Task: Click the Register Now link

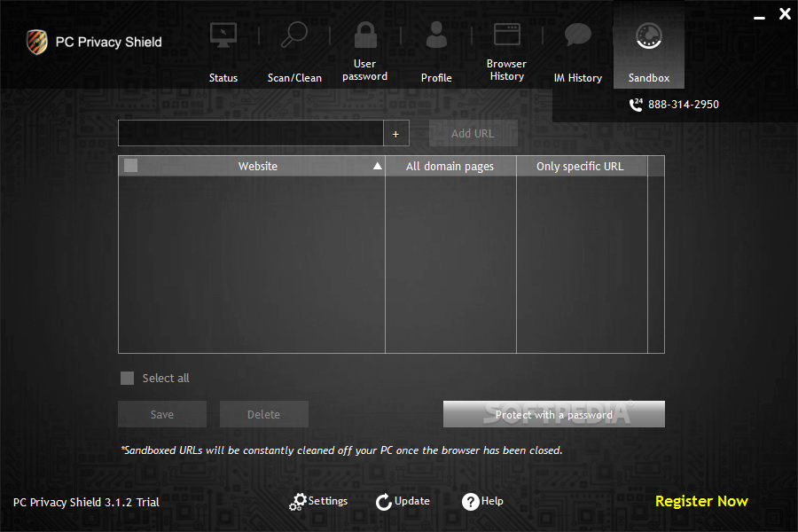Action: point(701,502)
